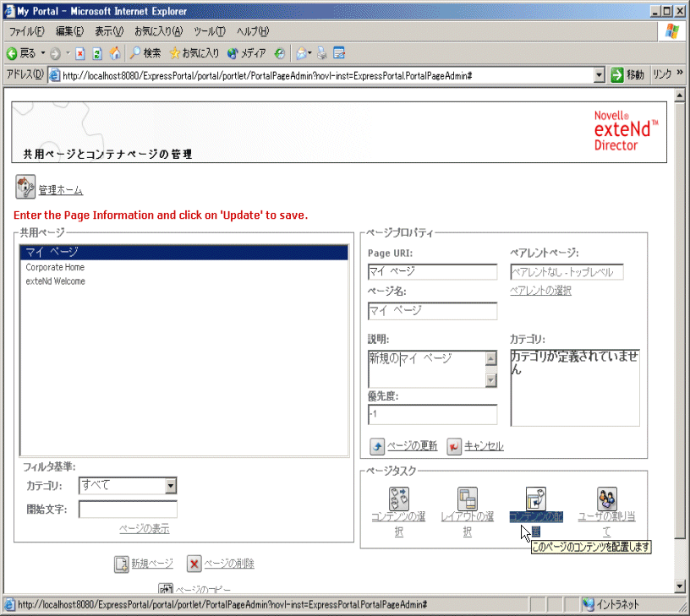Click the red X ページの削除 icon

[x=194, y=564]
